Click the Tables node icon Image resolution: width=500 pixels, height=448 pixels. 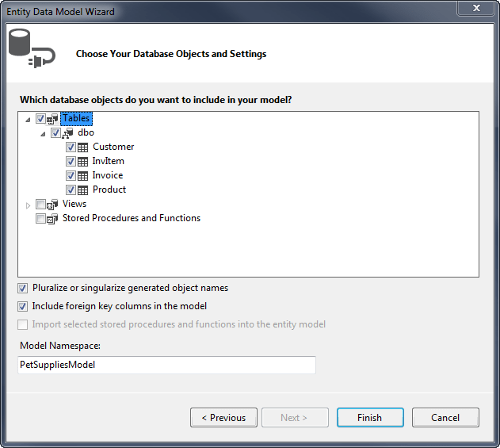[53, 119]
